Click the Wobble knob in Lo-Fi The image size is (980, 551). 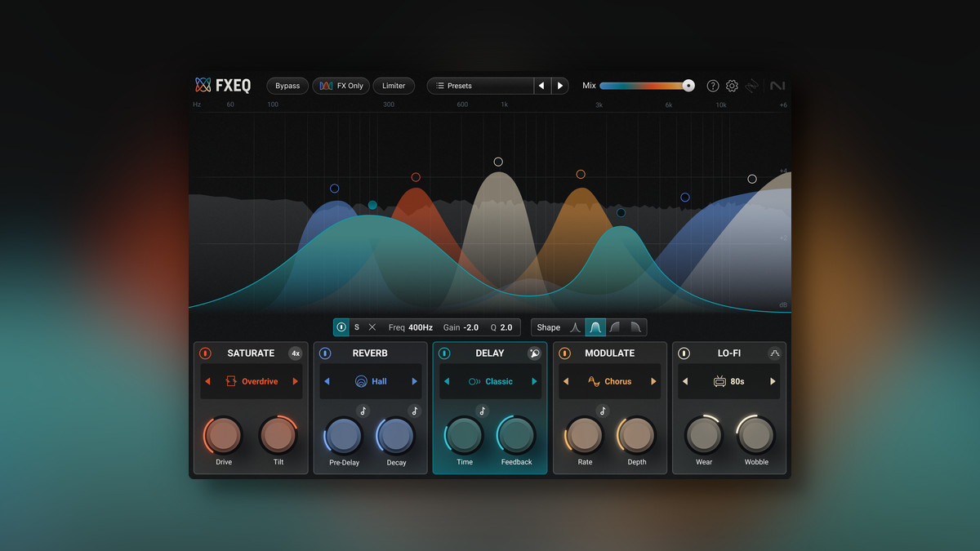coord(756,435)
